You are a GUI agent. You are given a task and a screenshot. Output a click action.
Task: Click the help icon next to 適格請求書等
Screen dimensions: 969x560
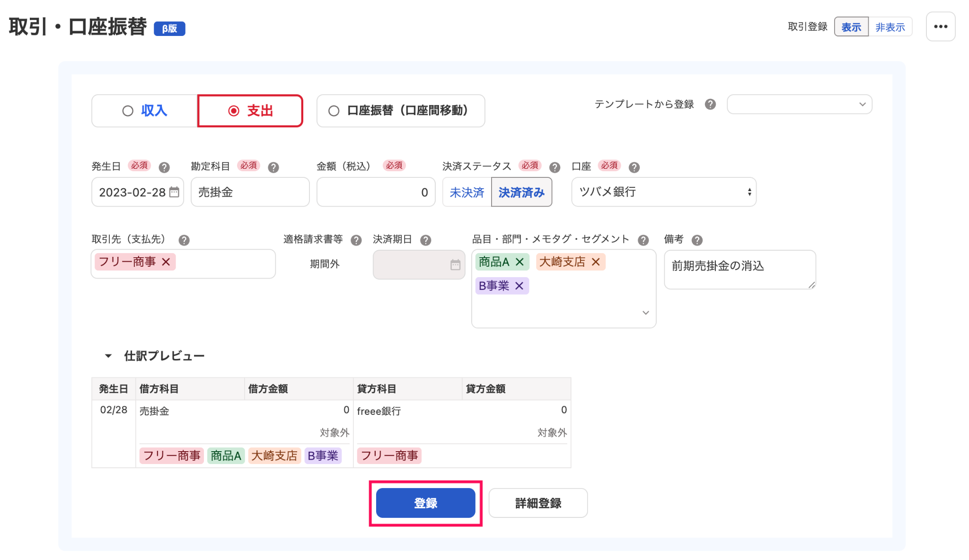click(x=356, y=240)
